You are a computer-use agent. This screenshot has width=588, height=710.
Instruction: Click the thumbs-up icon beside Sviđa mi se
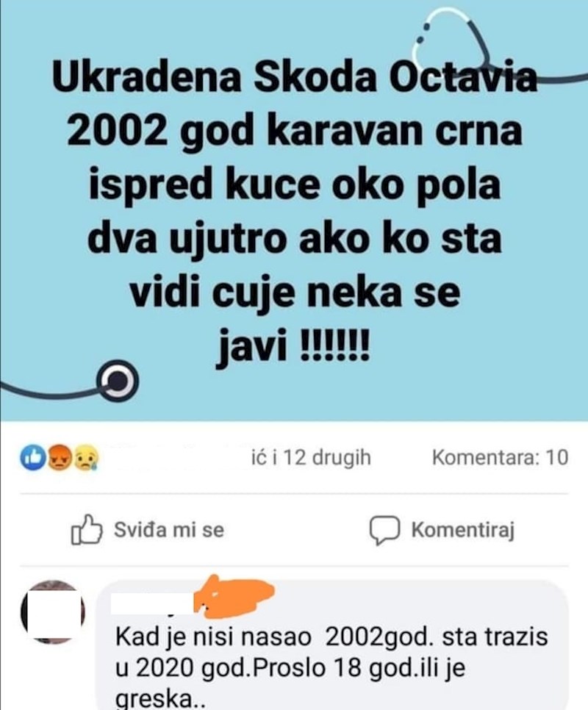[x=86, y=529]
